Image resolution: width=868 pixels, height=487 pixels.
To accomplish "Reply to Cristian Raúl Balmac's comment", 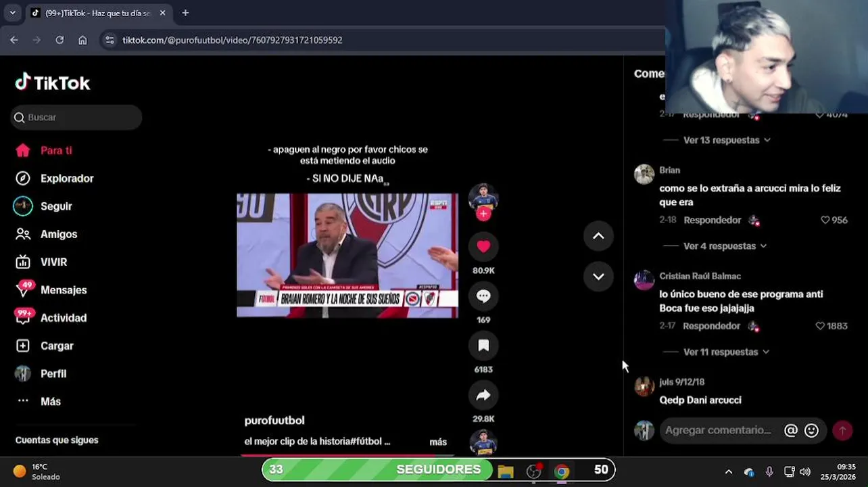I will click(x=711, y=326).
